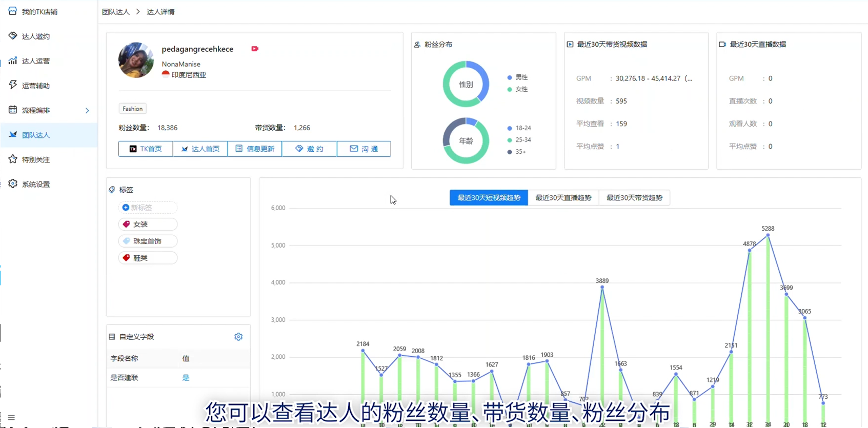
Task: Expand the 流程编排 chevron arrow
Action: (87, 110)
